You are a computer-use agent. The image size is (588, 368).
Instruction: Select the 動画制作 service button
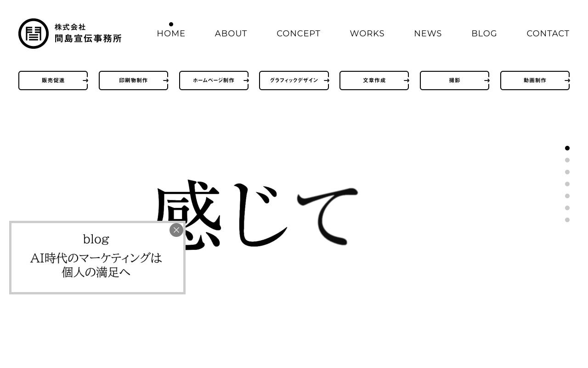coord(535,80)
